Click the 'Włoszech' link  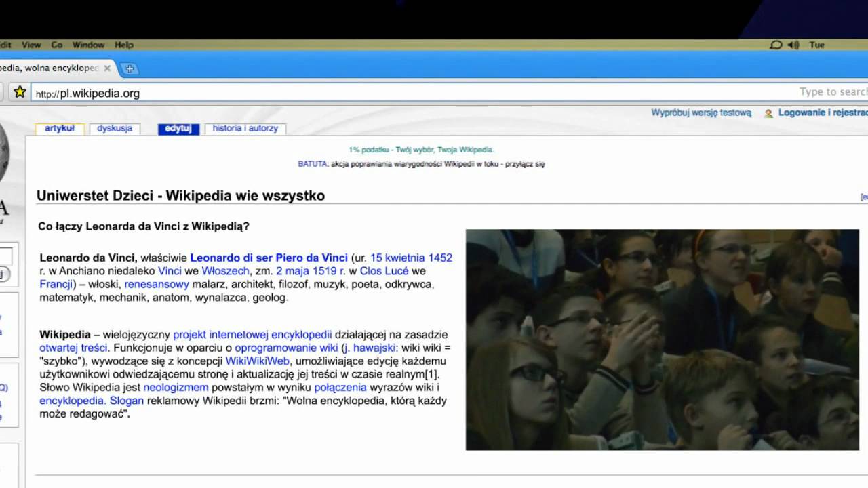tap(225, 271)
